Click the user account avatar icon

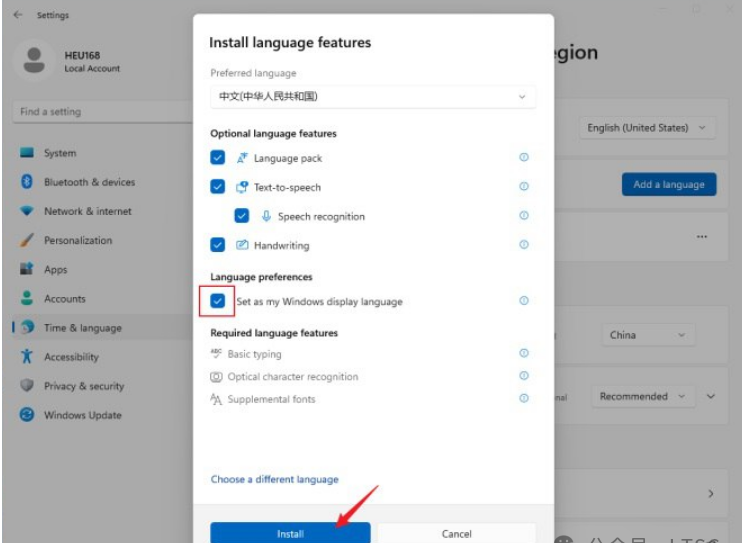coord(34,60)
